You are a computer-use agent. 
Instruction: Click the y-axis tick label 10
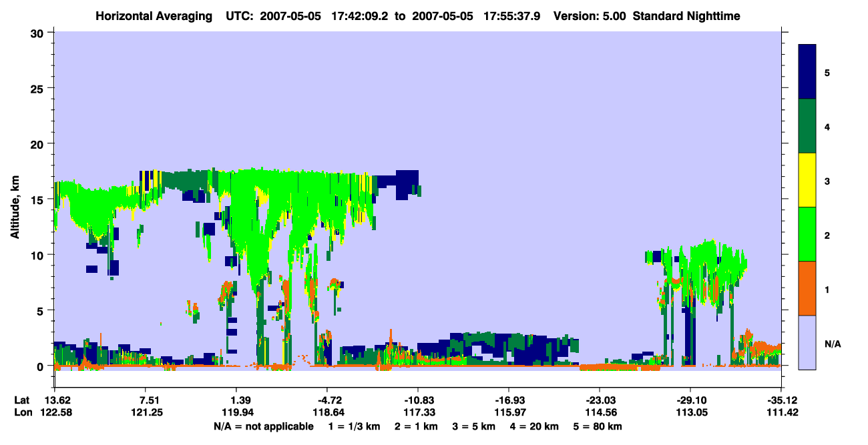[39, 255]
